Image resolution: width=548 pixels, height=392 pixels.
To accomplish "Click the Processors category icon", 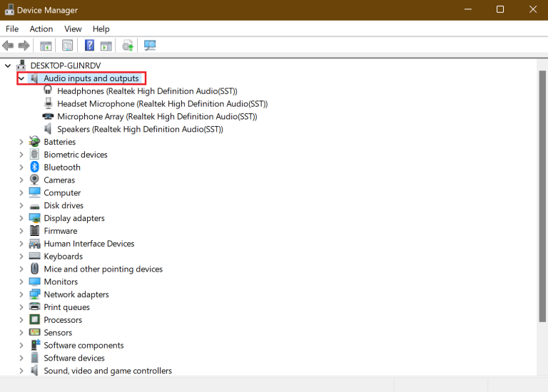I will (x=34, y=320).
